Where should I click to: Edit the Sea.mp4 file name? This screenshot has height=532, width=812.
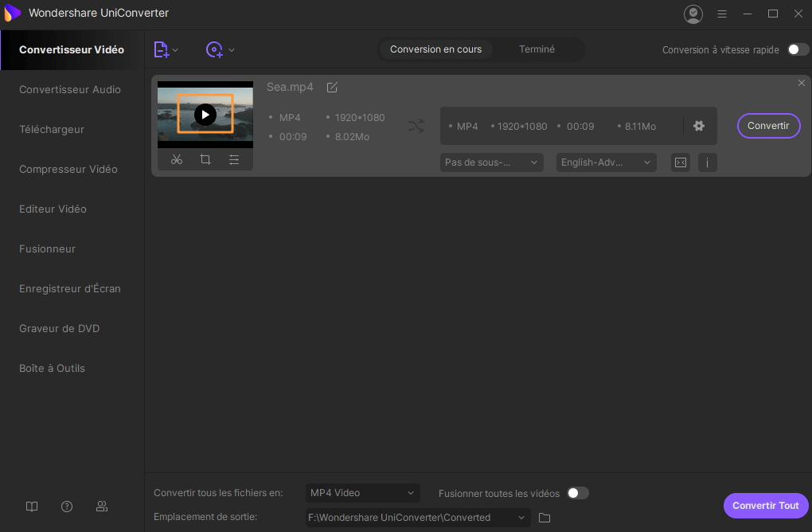[332, 87]
